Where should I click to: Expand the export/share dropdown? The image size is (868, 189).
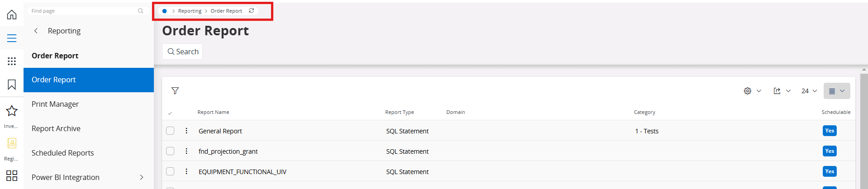pos(782,91)
